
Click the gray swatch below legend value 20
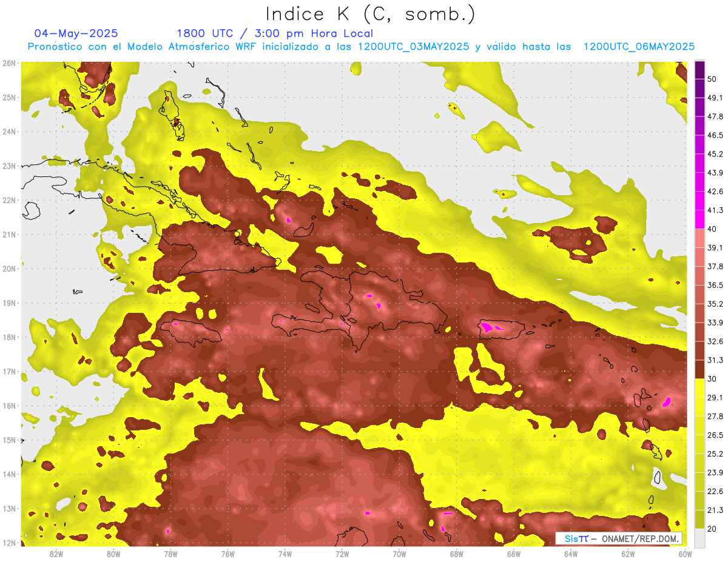point(699,538)
